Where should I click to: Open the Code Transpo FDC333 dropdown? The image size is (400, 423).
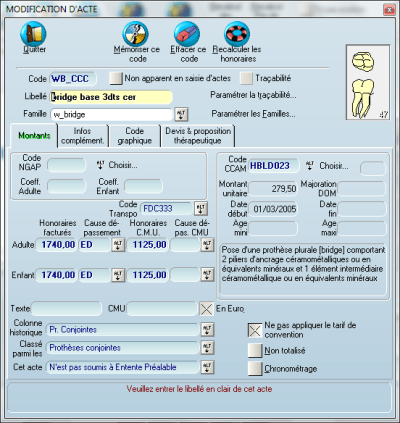point(201,209)
